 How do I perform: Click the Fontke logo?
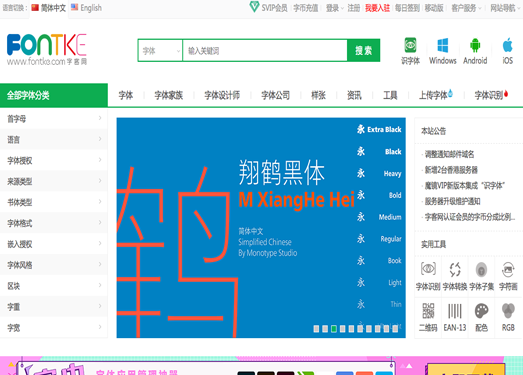coord(47,49)
